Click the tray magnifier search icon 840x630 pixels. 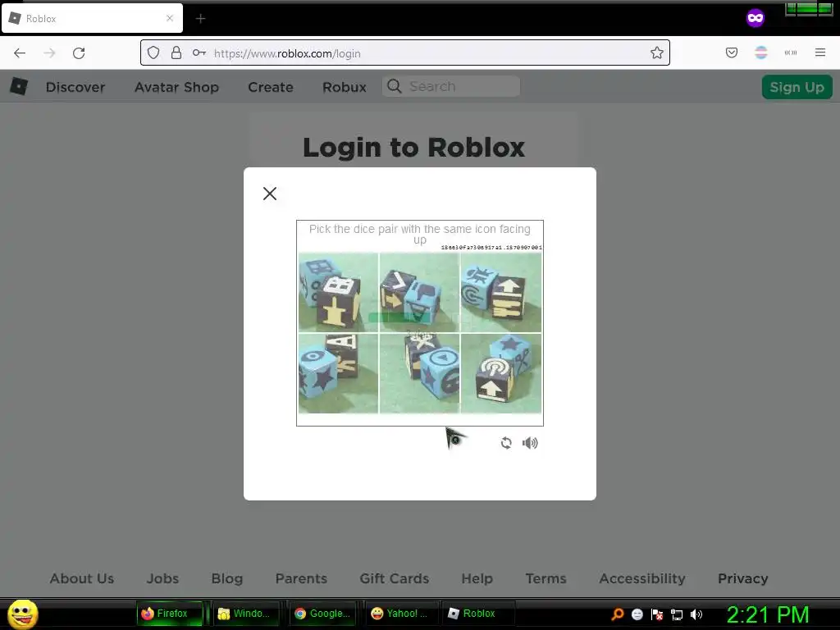(617, 614)
